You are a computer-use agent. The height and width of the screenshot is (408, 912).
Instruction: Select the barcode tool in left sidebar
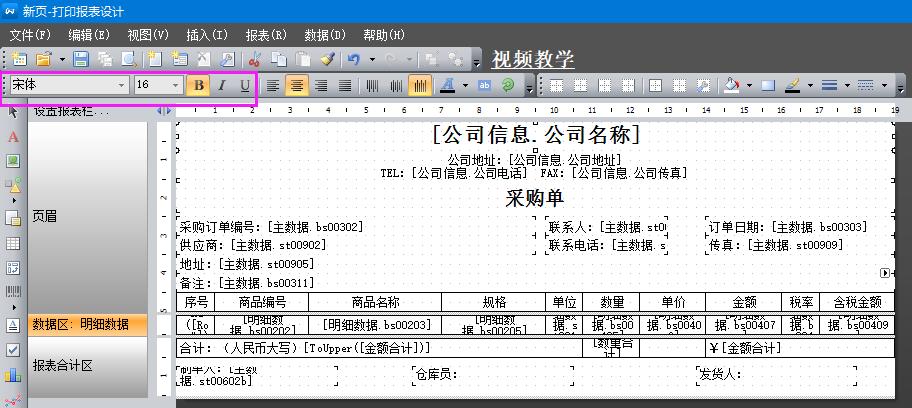coord(13,293)
